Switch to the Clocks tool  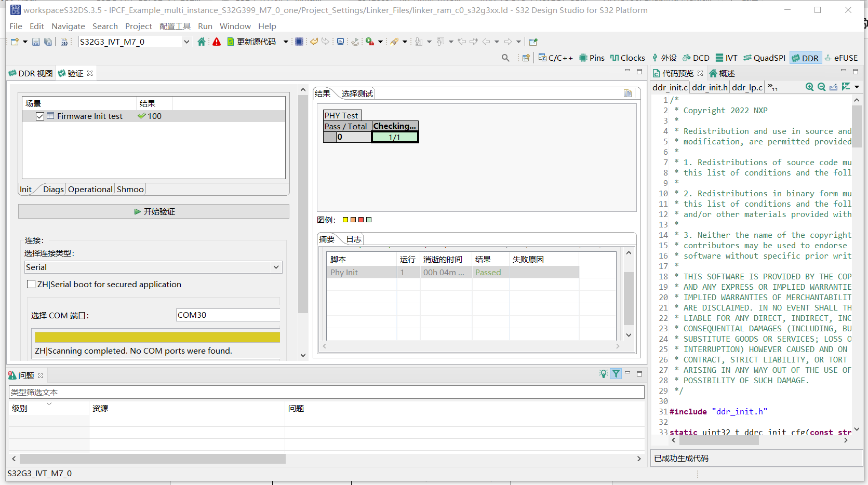point(627,58)
